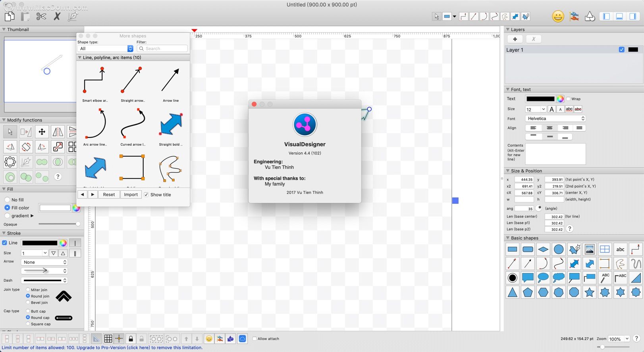Image resolution: width=644 pixels, height=352 pixels.
Task: Click the document Thumbnail preview
Action: point(40,70)
